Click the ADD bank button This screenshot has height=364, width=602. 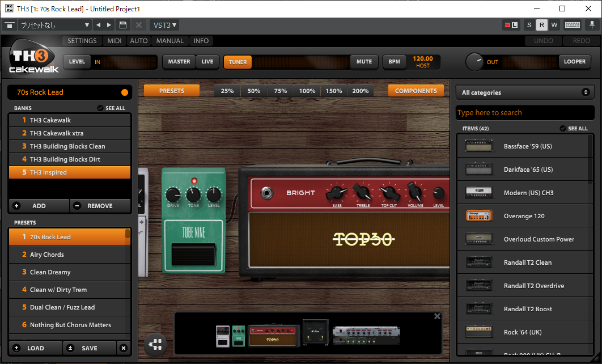[x=39, y=206]
